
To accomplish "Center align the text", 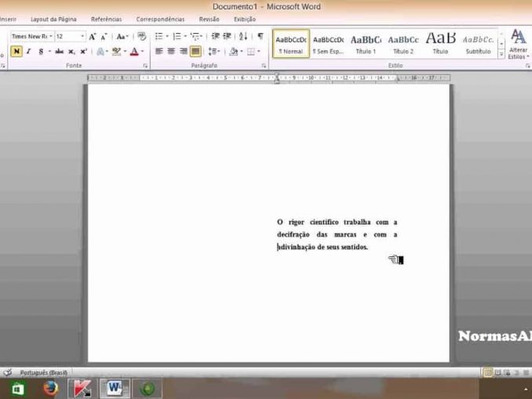I will 171,52.
